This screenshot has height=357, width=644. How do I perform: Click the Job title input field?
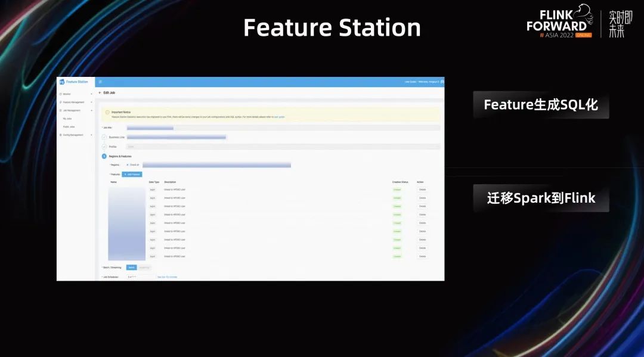coord(283,128)
